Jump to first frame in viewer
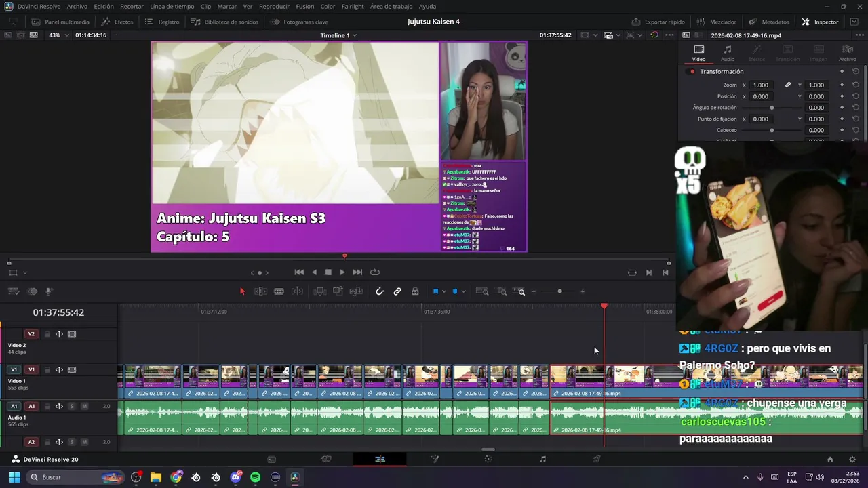The height and width of the screenshot is (488, 868). click(x=299, y=272)
